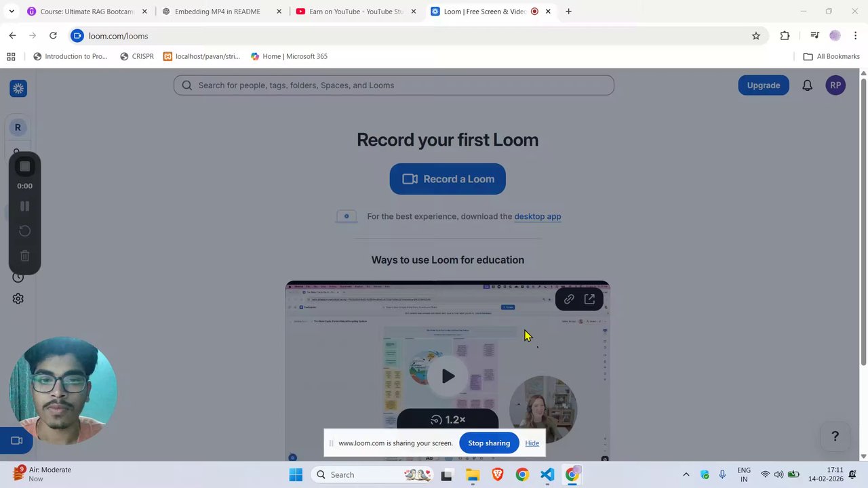Screen dimensions: 868x488
Task: Open the apps grid in bookmarks bar
Action: [x=11, y=57]
